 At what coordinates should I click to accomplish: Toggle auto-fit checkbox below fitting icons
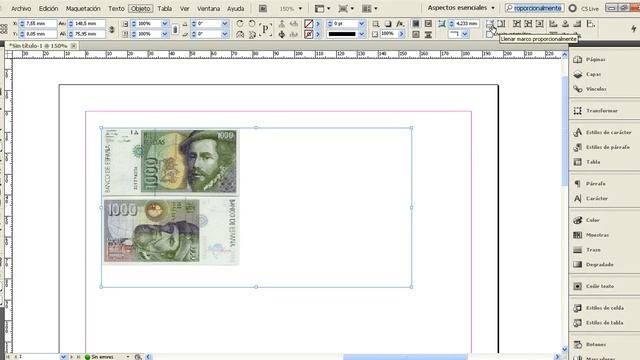[489, 35]
